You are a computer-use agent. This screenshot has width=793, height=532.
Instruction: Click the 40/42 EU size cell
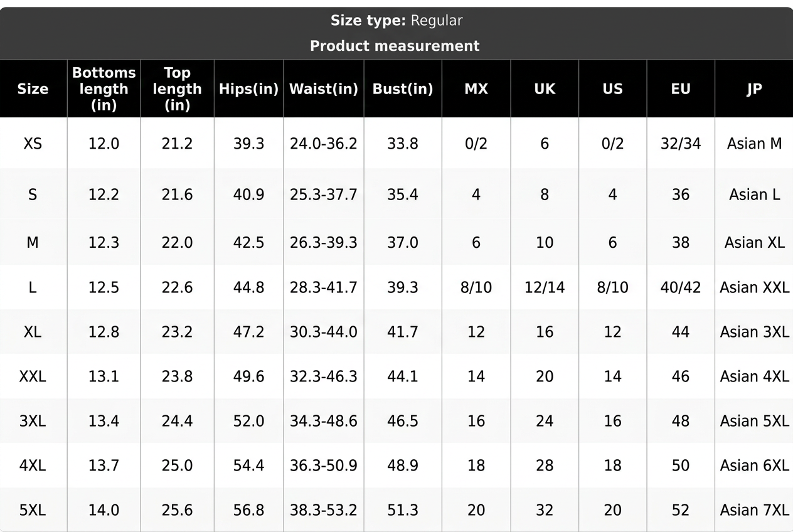pos(681,287)
